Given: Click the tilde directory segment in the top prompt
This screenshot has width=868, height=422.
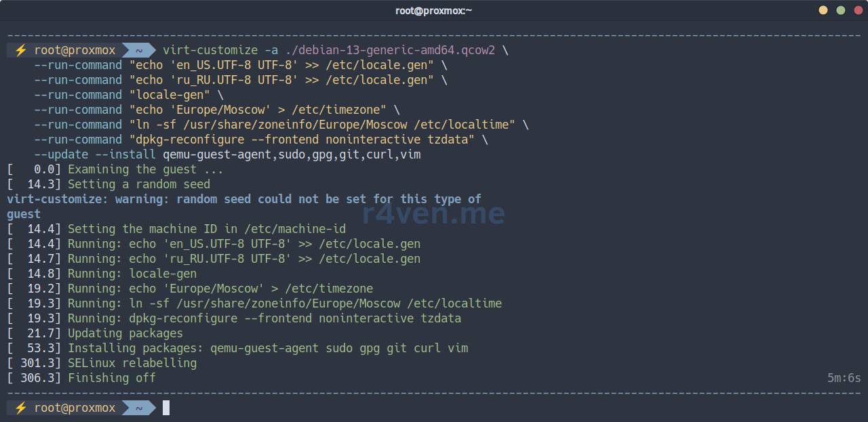Looking at the screenshot, I should point(138,50).
